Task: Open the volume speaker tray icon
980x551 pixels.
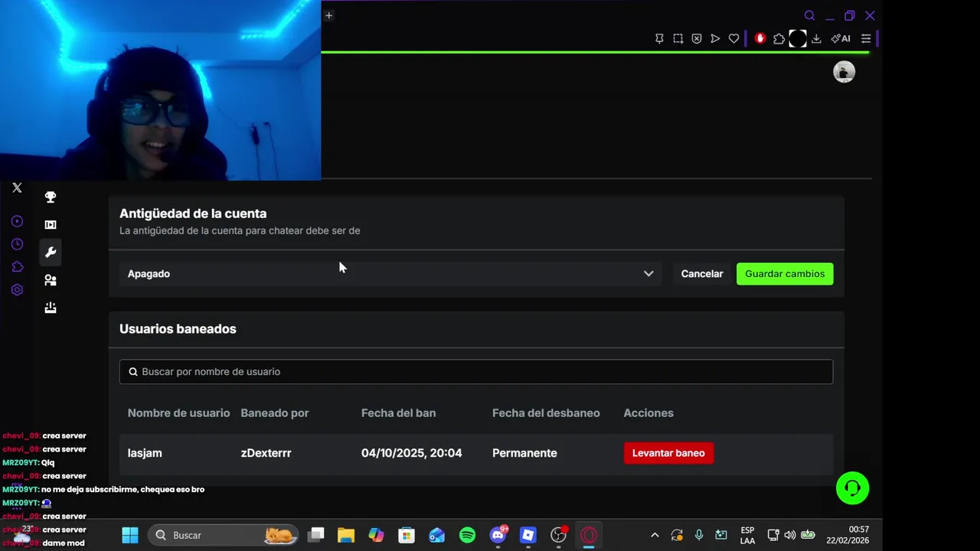Action: 790,535
